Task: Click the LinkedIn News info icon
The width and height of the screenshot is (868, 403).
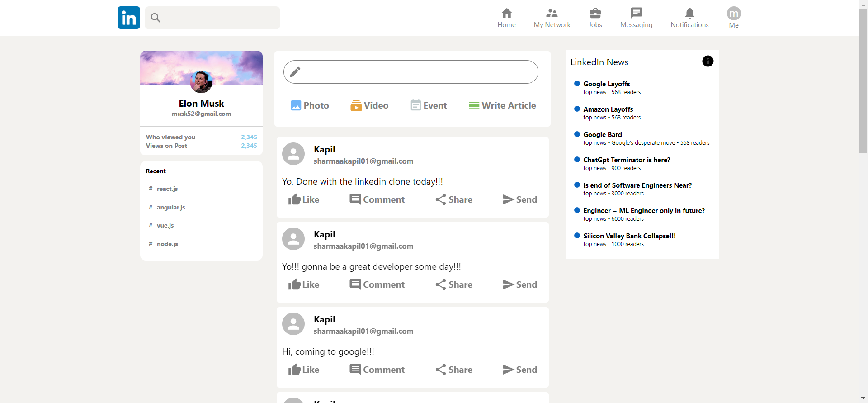Action: [x=708, y=61]
